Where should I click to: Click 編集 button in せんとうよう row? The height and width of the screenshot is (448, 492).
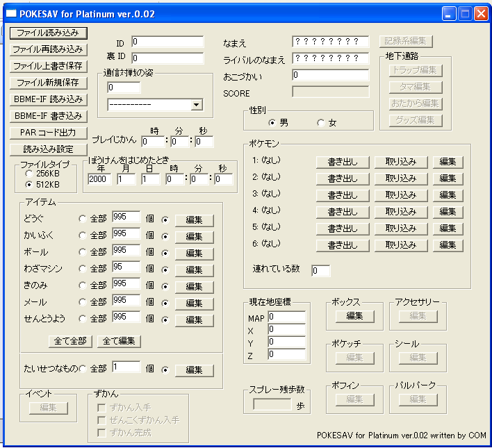click(x=194, y=320)
